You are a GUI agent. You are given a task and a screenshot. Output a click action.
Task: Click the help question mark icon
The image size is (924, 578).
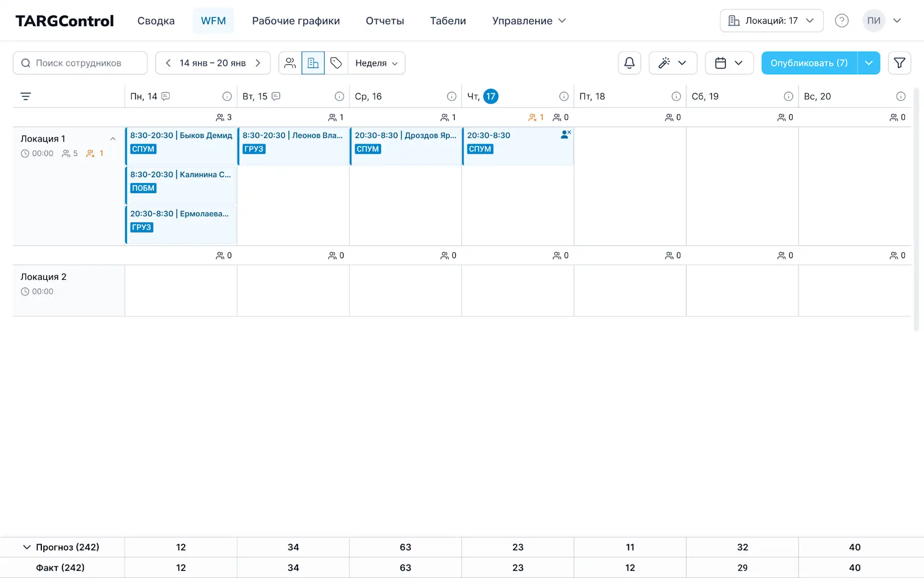click(841, 21)
